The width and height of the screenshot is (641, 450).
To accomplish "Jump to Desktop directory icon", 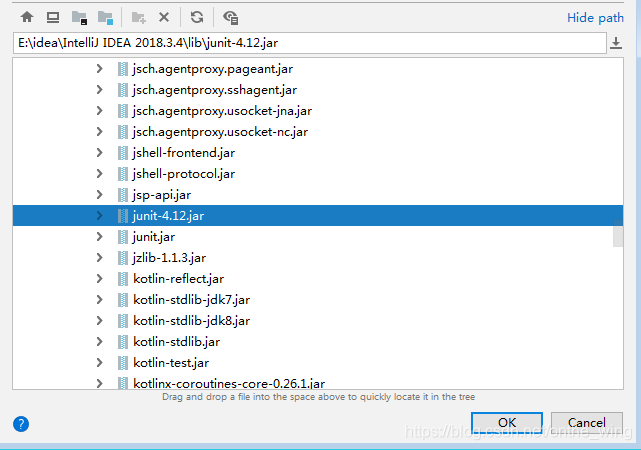I will click(x=53, y=17).
